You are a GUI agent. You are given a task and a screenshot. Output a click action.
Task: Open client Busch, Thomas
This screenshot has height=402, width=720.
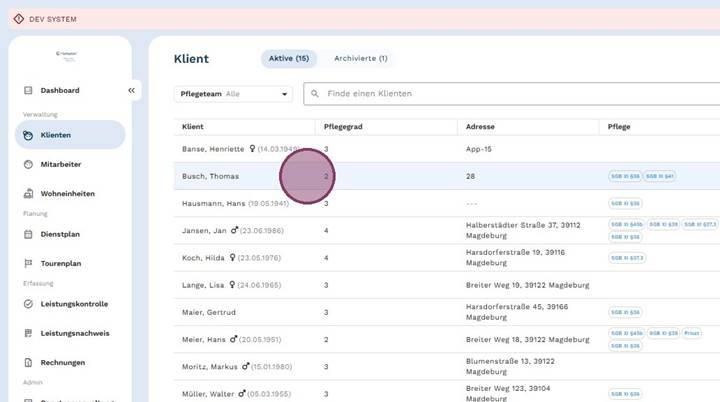tap(210, 176)
